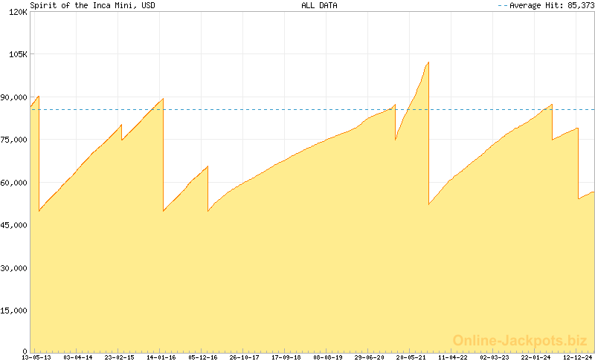Select the 22-01-24 date on the x-axis

click(536, 357)
